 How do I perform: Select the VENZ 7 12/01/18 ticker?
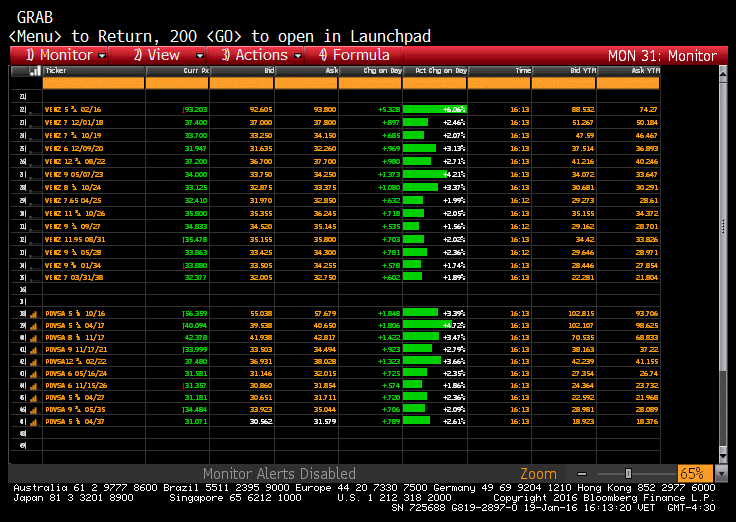pyautogui.click(x=74, y=123)
